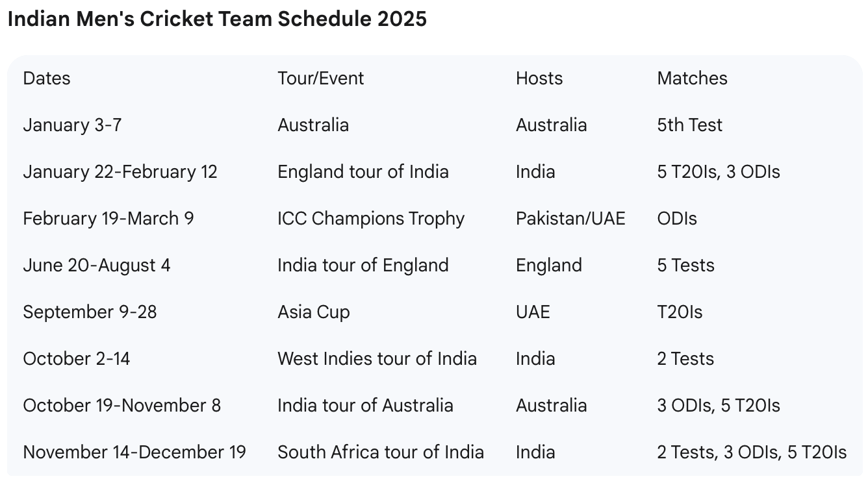Screen dimensions: 868x483
Task: Click the Tour/Event column header
Action: click(x=321, y=79)
